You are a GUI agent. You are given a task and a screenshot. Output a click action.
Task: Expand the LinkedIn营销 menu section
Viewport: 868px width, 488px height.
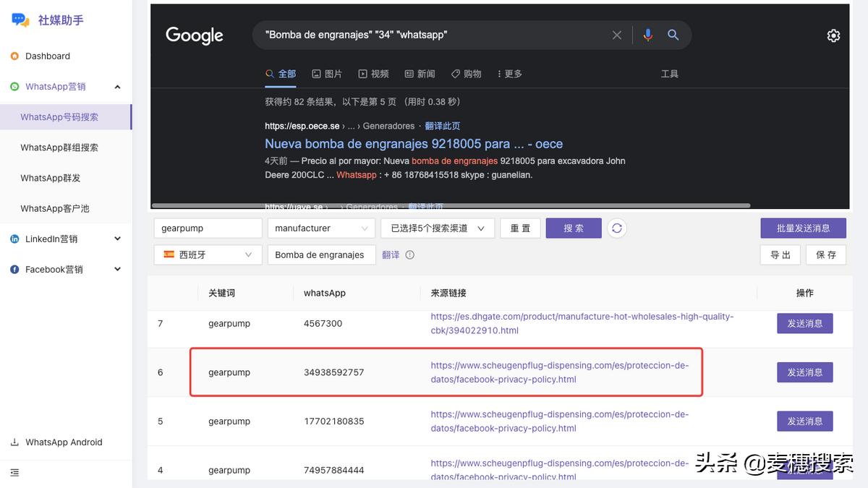(x=117, y=239)
